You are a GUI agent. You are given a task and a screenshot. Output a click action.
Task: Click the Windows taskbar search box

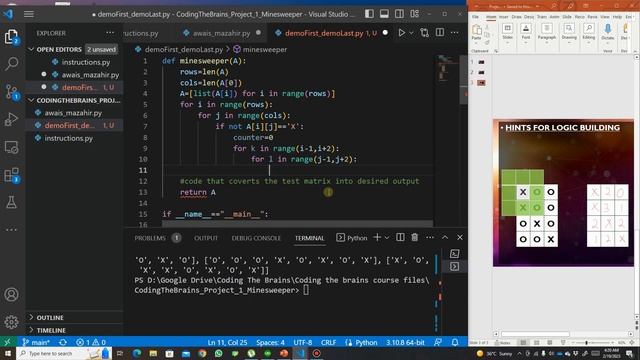point(63,353)
